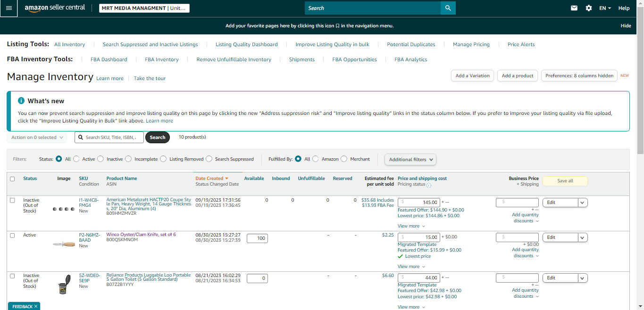
Task: Select the Search Suppressed radio button
Action: pos(209,159)
